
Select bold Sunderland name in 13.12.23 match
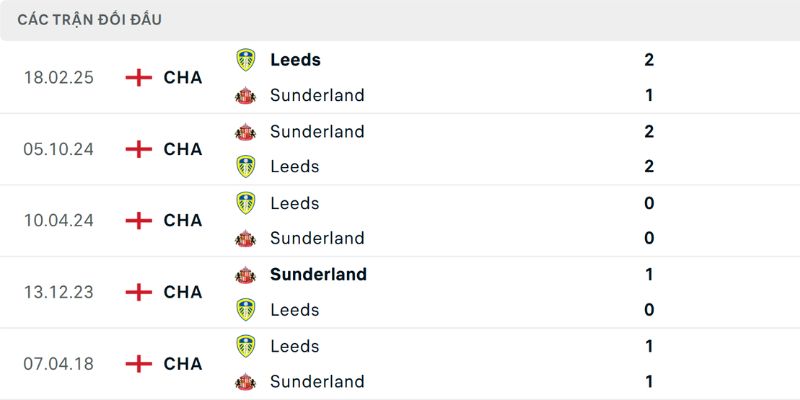[x=318, y=274]
